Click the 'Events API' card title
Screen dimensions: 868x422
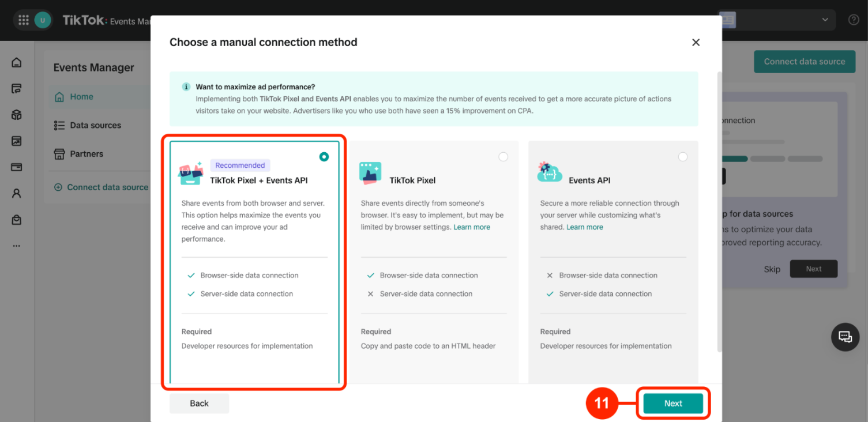pyautogui.click(x=589, y=180)
